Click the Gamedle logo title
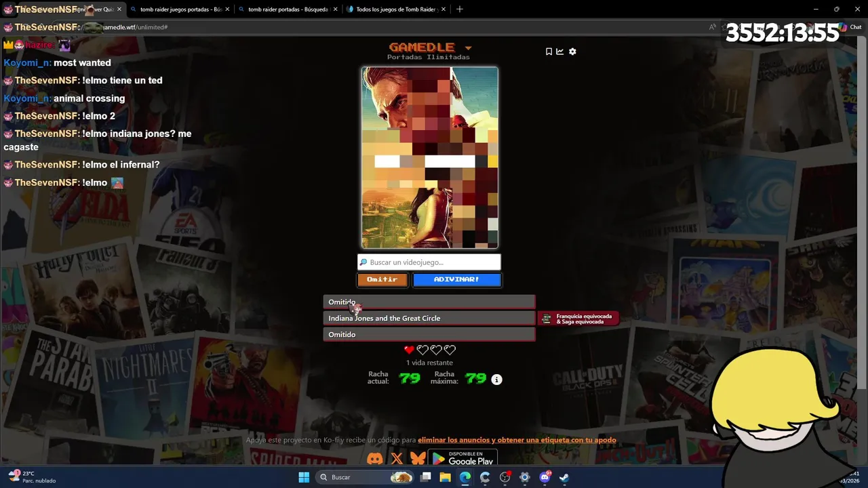This screenshot has height=488, width=868. 421,47
